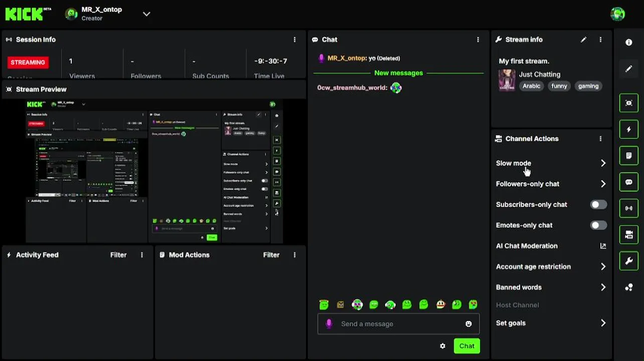Toggle the wrench channel actions widget in sidebar
The width and height of the screenshot is (644, 361).
(x=628, y=261)
